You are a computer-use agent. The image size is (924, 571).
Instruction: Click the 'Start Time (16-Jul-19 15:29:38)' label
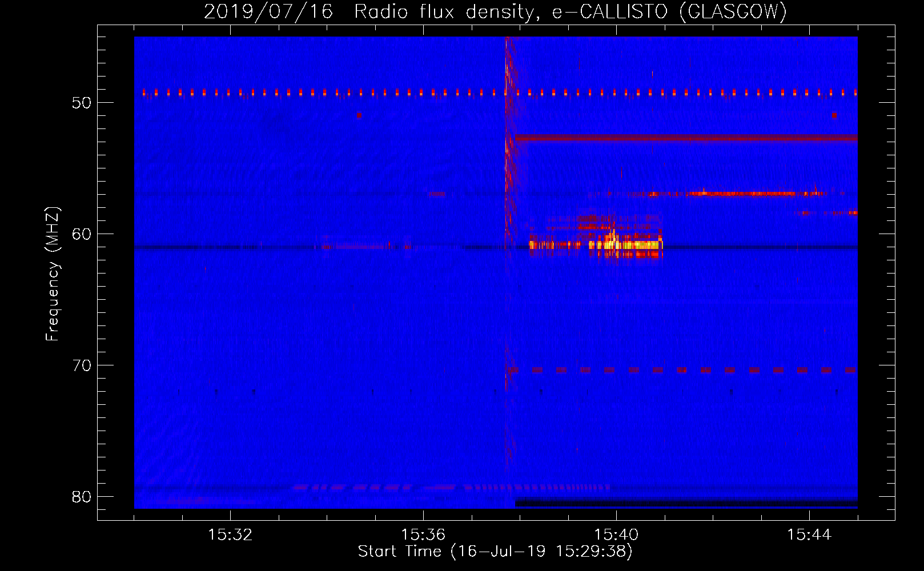(x=495, y=552)
